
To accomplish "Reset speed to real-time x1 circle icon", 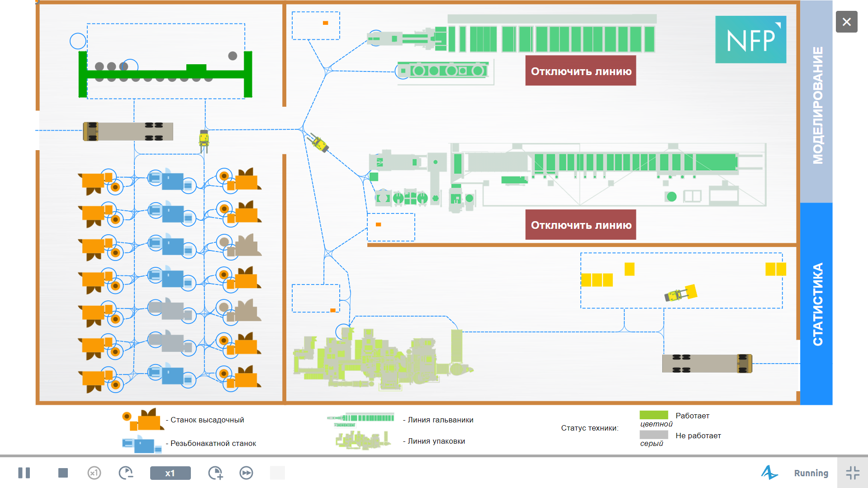I will pyautogui.click(x=94, y=473).
